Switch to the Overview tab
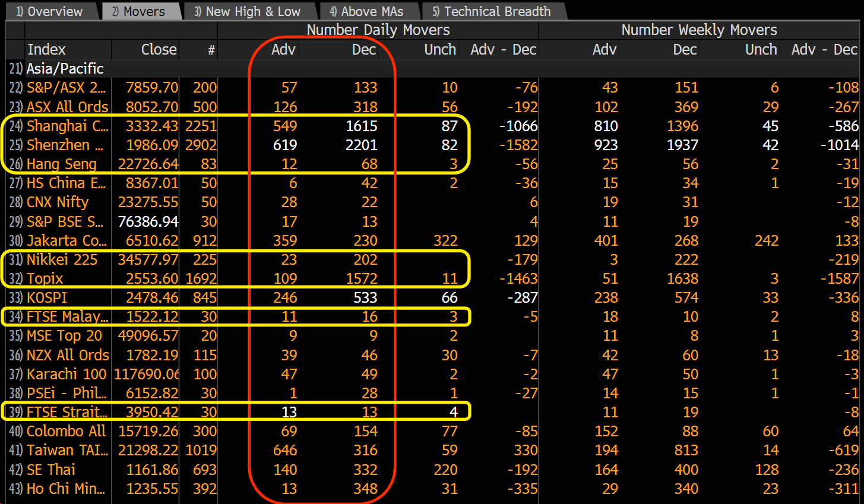 pyautogui.click(x=49, y=11)
